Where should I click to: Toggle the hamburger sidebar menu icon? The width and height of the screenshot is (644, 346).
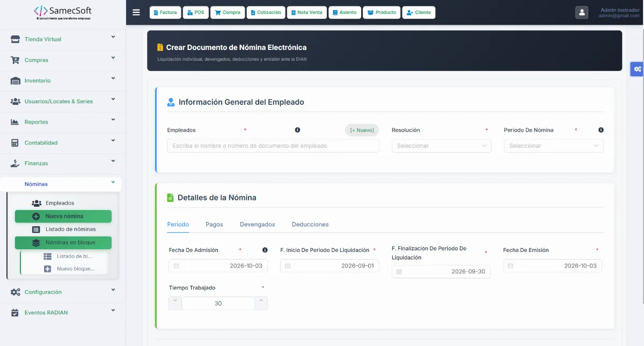coord(136,12)
